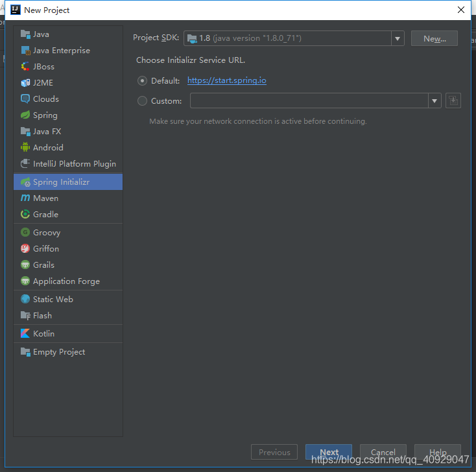Screen dimensions: 476x472
Task: Click the Spring leaf icon
Action: pos(25,115)
